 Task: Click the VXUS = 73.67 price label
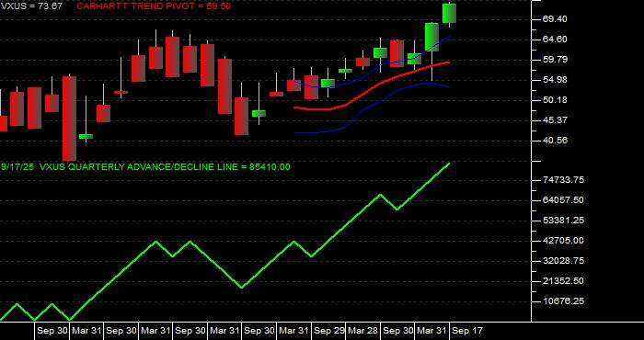[x=31, y=6]
